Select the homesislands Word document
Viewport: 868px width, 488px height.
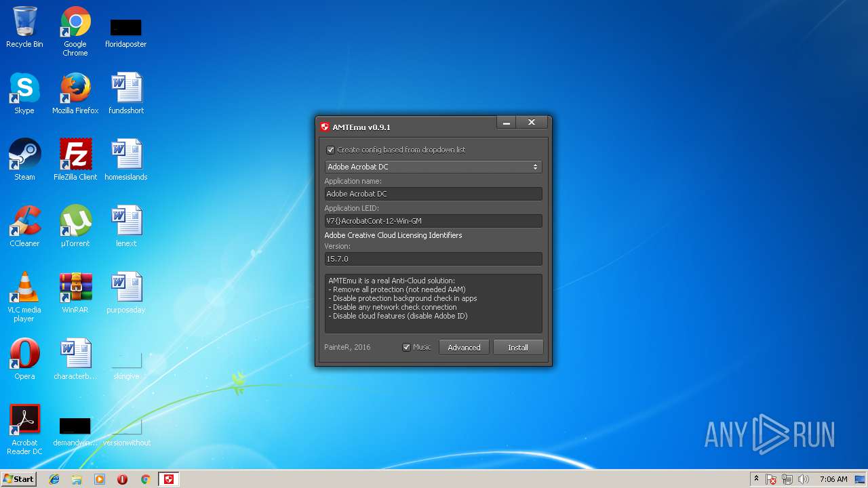click(126, 160)
